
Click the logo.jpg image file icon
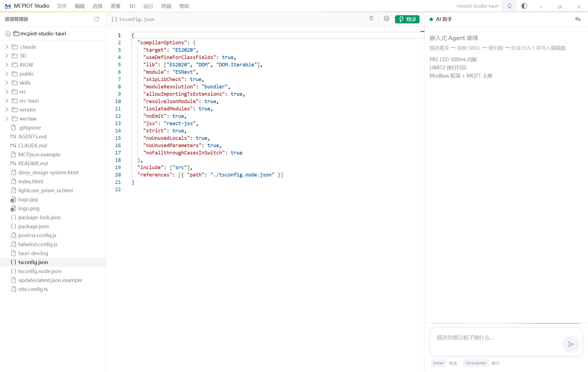13,200
